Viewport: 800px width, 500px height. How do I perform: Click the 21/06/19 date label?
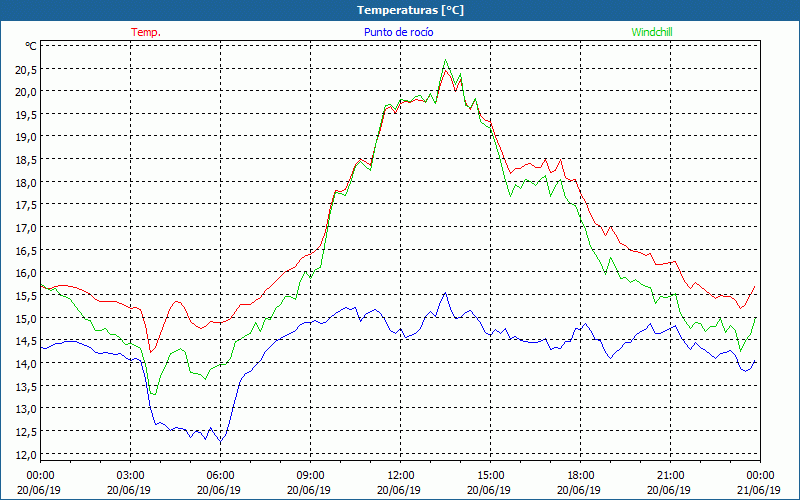click(x=759, y=490)
